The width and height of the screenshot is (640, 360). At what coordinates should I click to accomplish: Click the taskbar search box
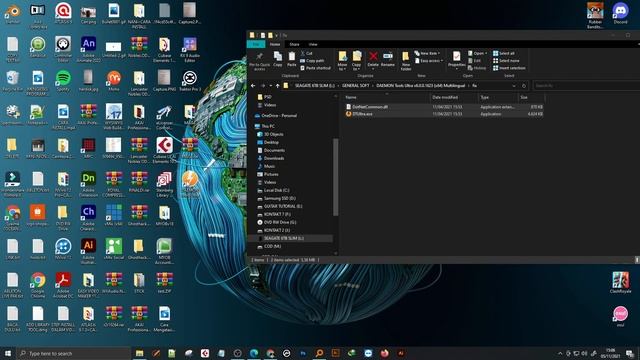click(x=73, y=353)
